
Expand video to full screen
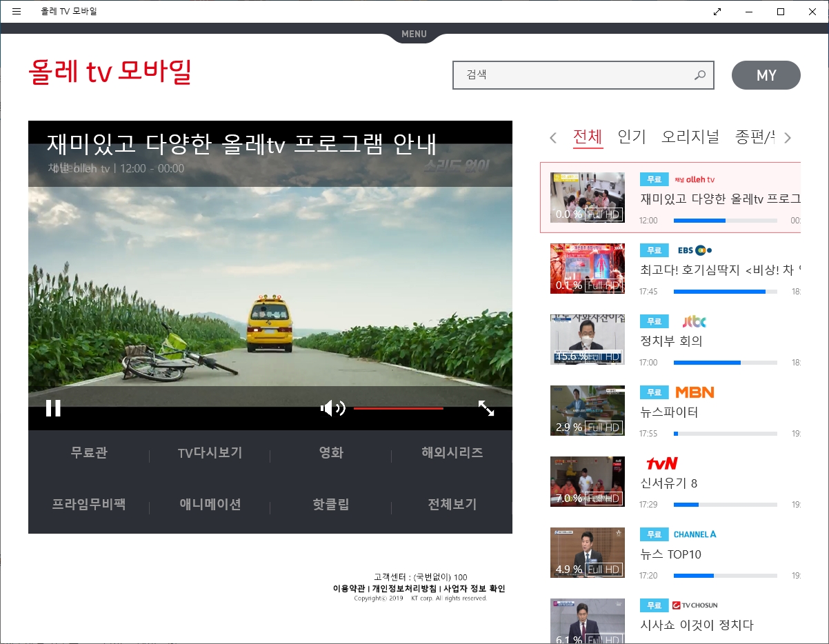[x=486, y=408]
